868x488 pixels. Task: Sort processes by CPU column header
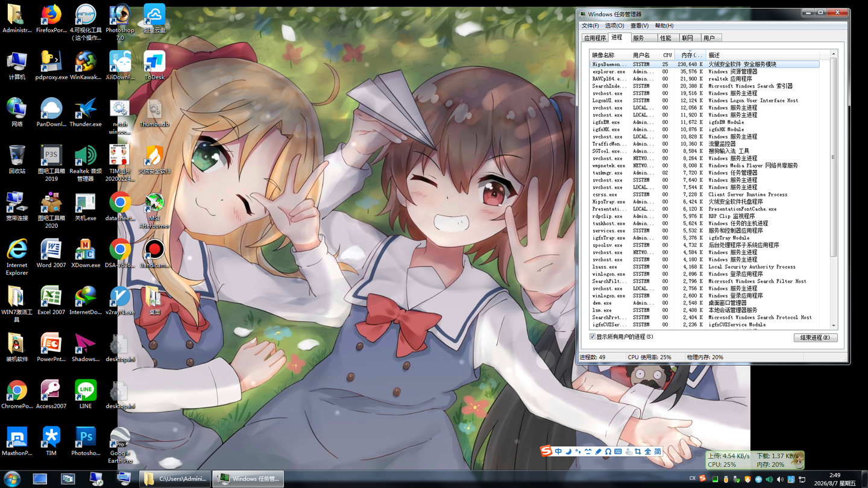point(667,55)
